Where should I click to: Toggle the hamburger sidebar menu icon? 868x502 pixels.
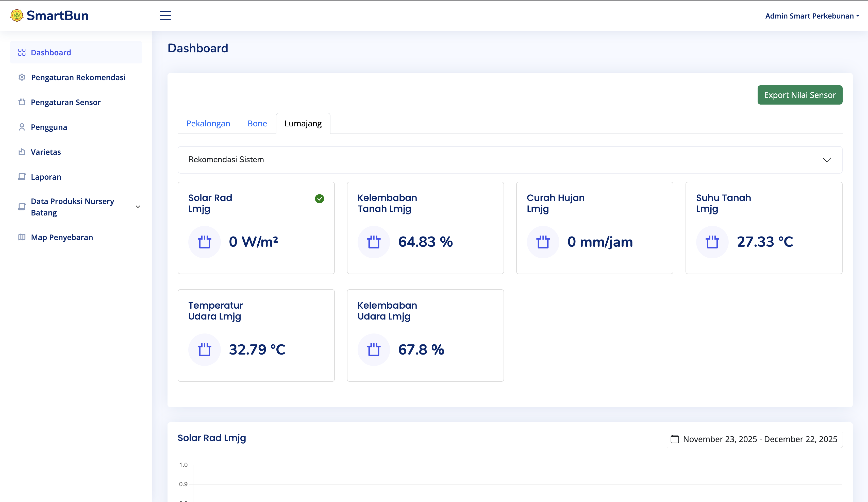[165, 16]
